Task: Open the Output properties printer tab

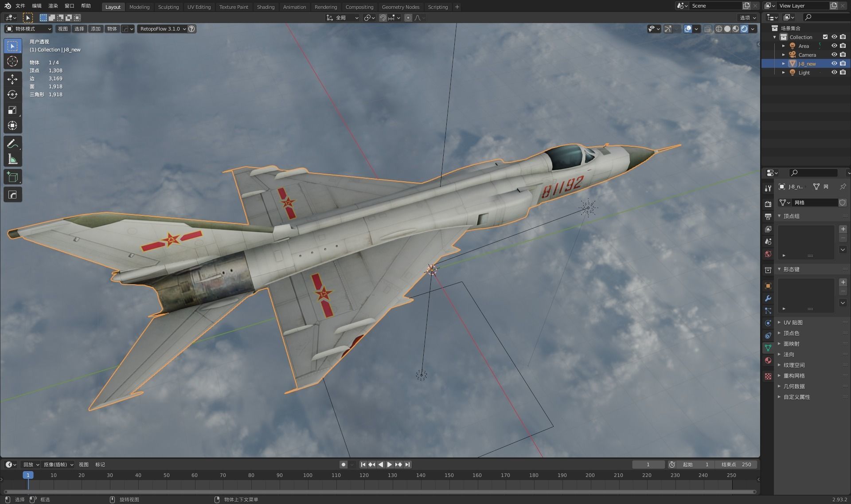Action: coord(768,216)
